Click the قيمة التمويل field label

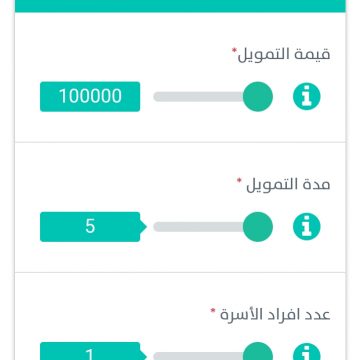(284, 54)
